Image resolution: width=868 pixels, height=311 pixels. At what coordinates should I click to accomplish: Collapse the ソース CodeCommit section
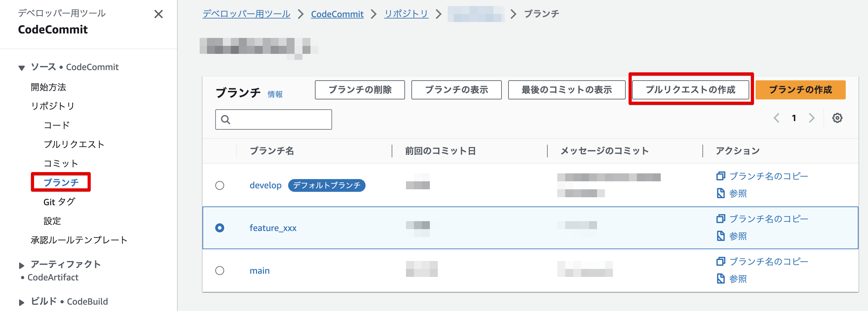coord(22,67)
